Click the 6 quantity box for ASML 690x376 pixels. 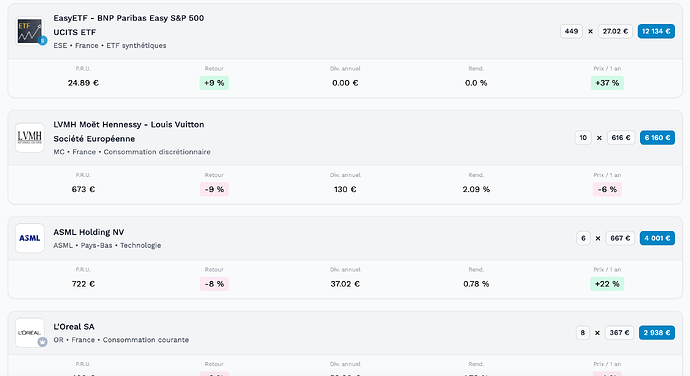click(x=583, y=238)
